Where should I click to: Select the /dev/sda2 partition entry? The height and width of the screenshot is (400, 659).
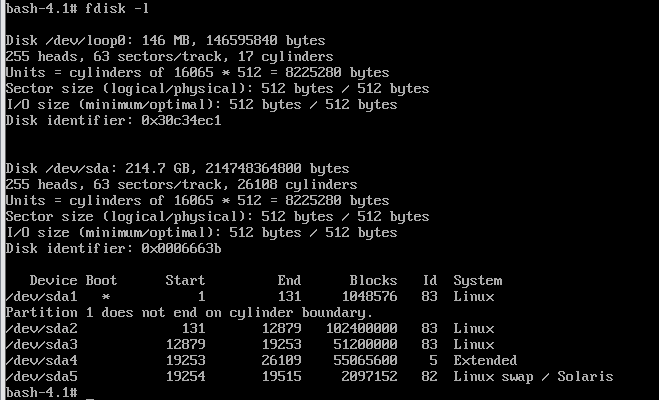[x=250, y=328]
